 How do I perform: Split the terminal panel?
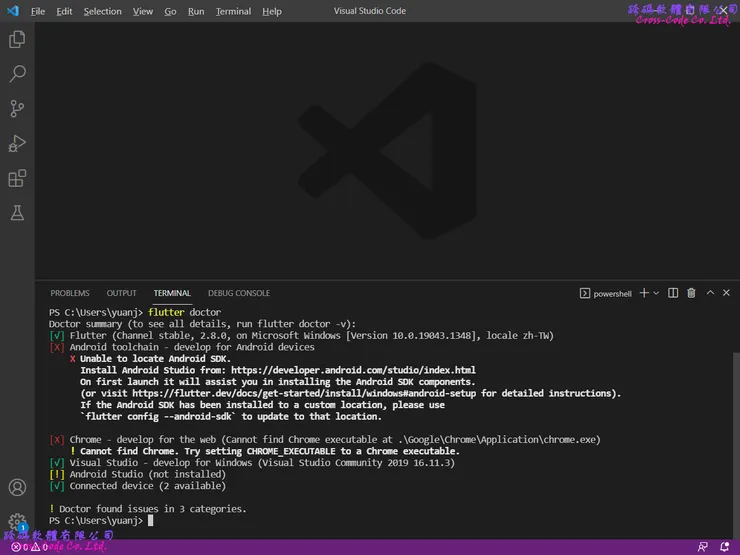[673, 293]
